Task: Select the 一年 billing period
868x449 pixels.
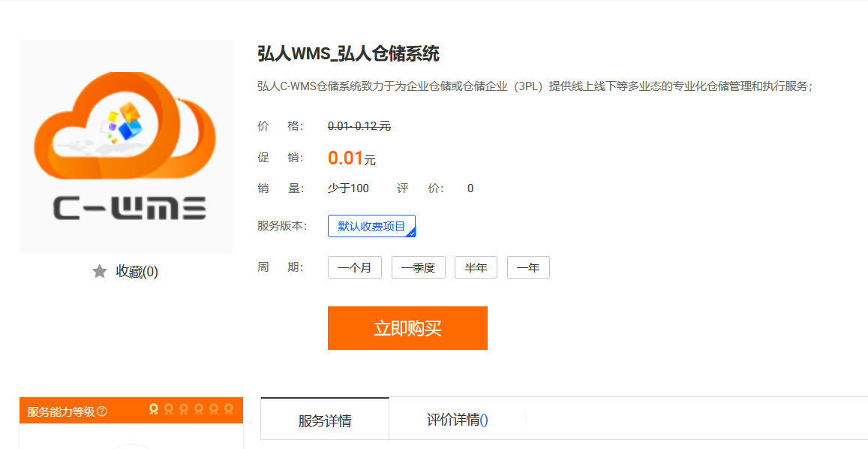Action: pos(528,267)
